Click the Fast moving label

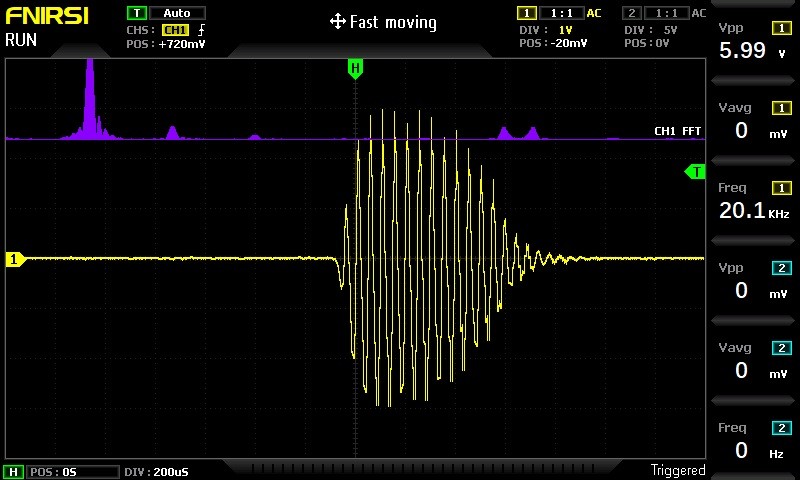point(393,22)
